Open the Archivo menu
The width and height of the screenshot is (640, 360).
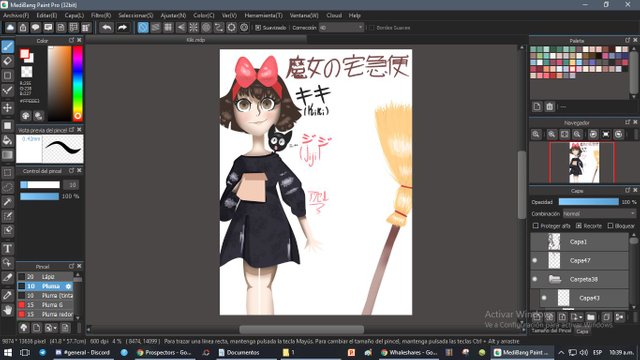[x=16, y=16]
